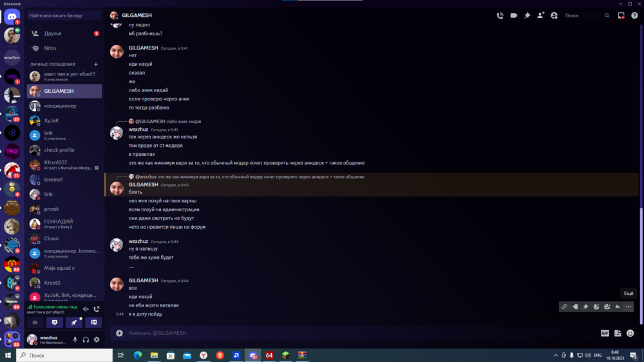This screenshot has width=644, height=362.
Task: Turn on camera in voice panel
Action: (35, 323)
